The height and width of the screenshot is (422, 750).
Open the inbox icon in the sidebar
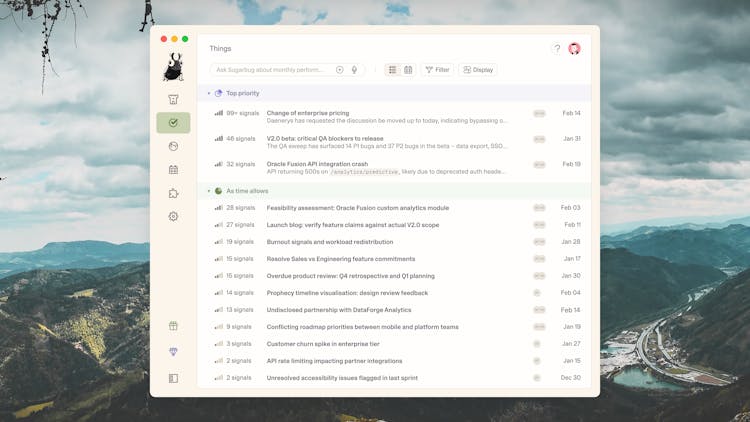(173, 99)
